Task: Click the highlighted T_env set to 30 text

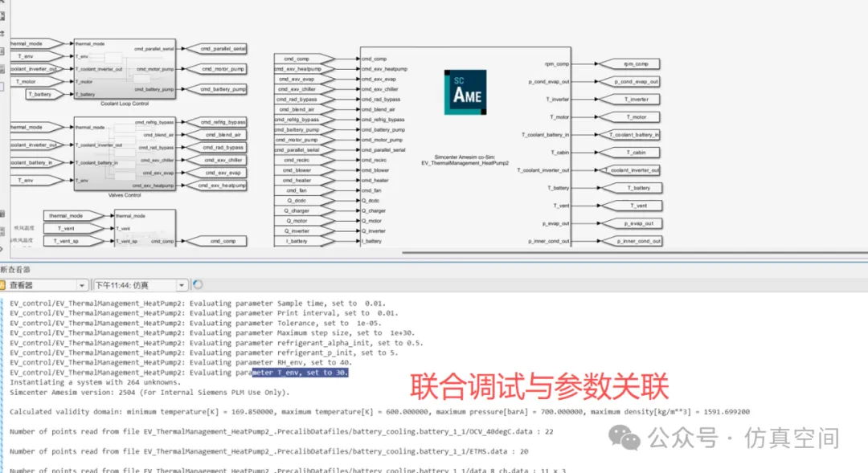Action: 300,373
